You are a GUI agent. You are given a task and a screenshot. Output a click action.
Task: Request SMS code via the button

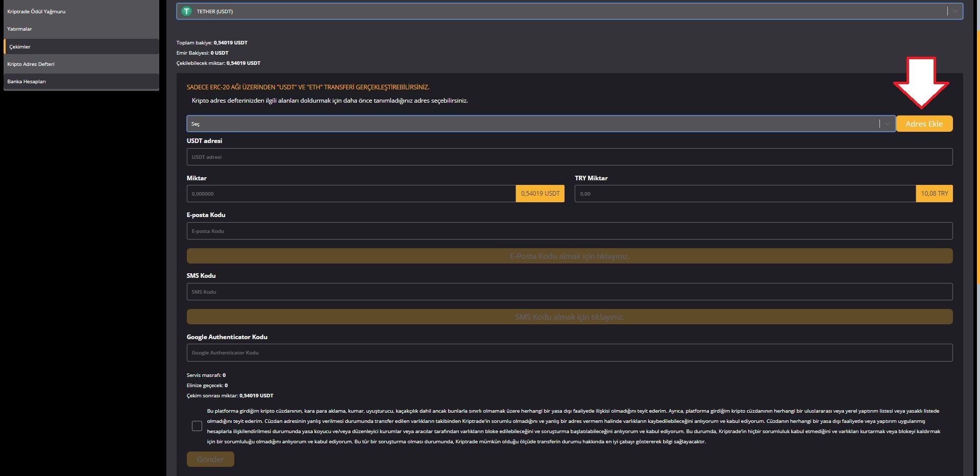pos(569,317)
